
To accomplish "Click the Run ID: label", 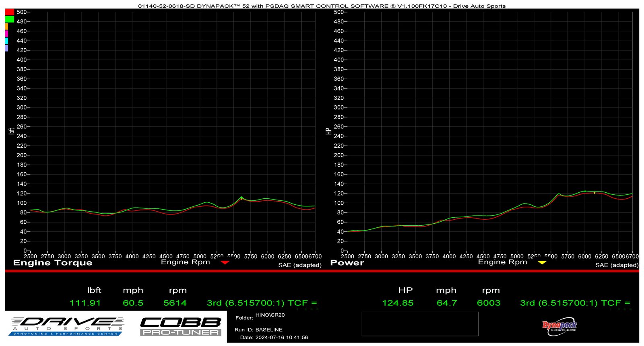I will [244, 330].
